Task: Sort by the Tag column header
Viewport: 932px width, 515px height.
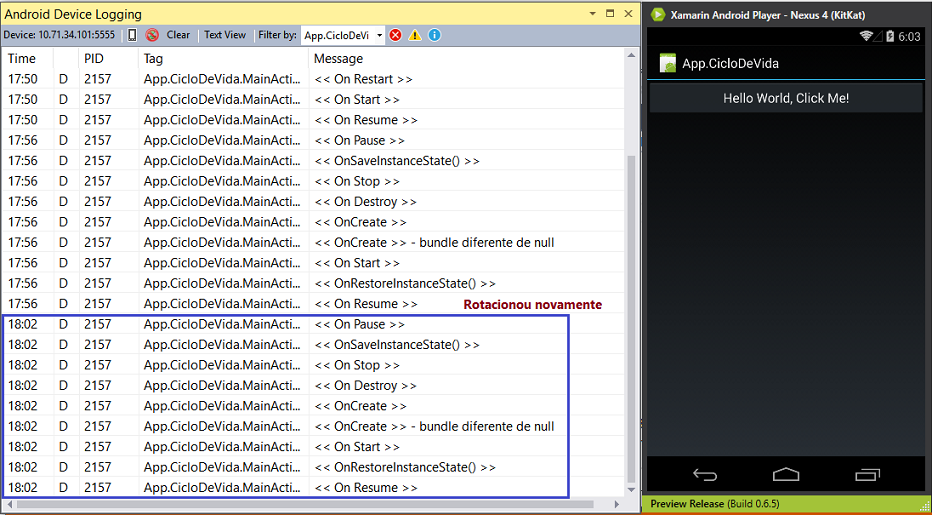Action: click(153, 59)
